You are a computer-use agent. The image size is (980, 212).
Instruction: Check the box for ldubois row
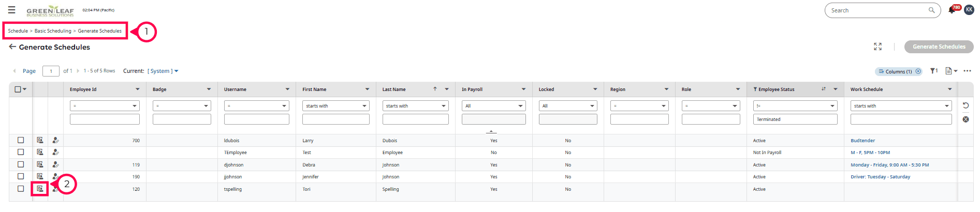(x=21, y=140)
